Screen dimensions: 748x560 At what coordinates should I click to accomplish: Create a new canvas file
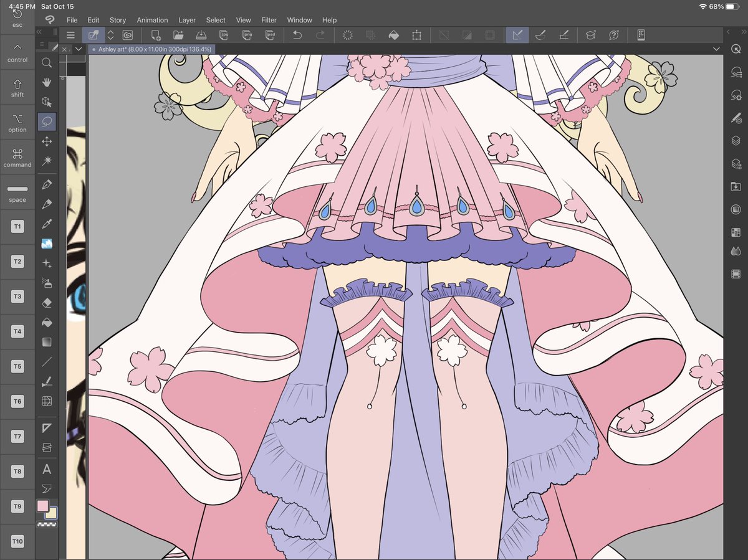coord(156,36)
